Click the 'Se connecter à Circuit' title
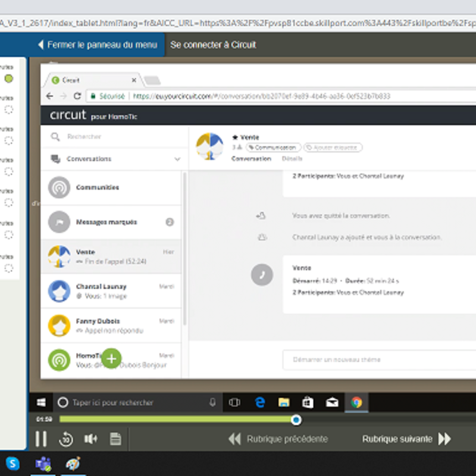This screenshot has height=476, width=476. (213, 45)
